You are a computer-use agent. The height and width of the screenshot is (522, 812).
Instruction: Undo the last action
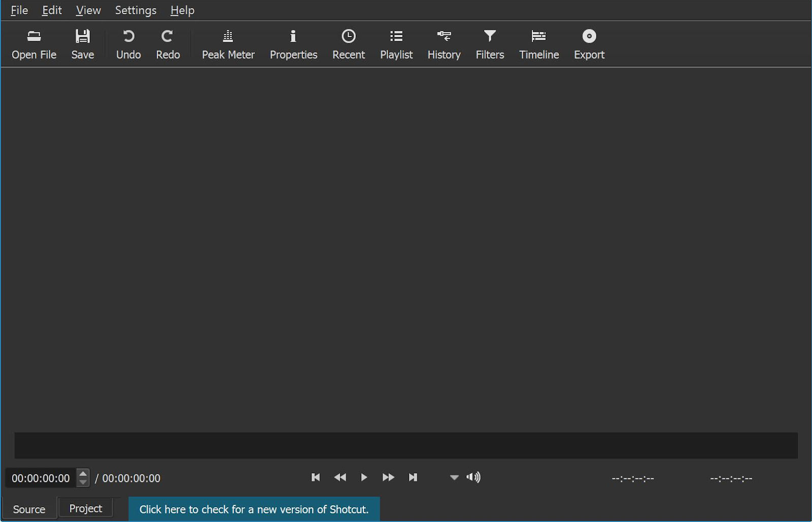pos(128,44)
